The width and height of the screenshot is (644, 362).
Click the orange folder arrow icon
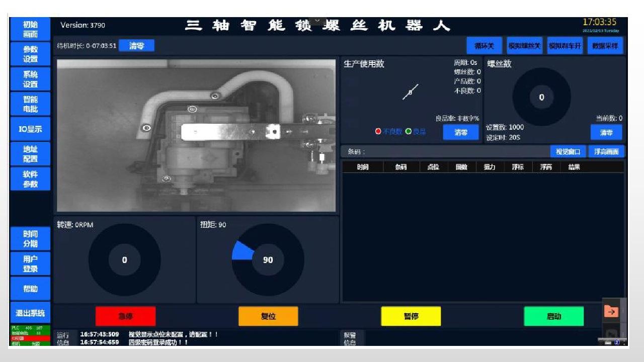(611, 312)
